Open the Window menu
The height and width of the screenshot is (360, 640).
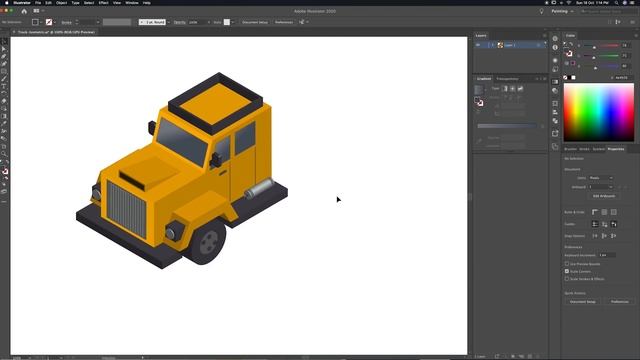(132, 3)
